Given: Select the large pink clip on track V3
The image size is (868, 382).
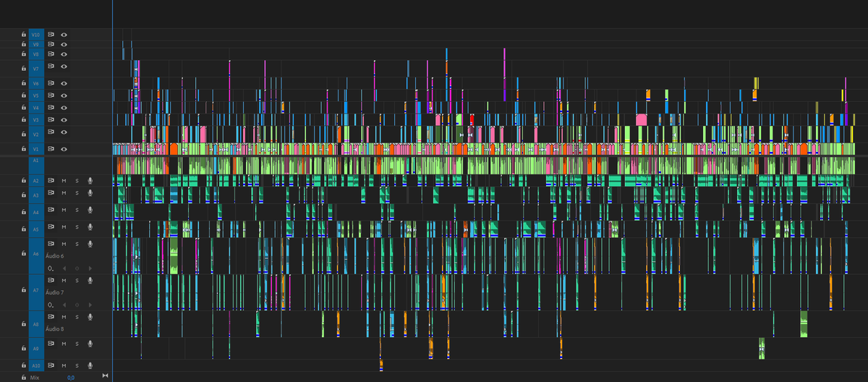Looking at the screenshot, I should point(641,119).
